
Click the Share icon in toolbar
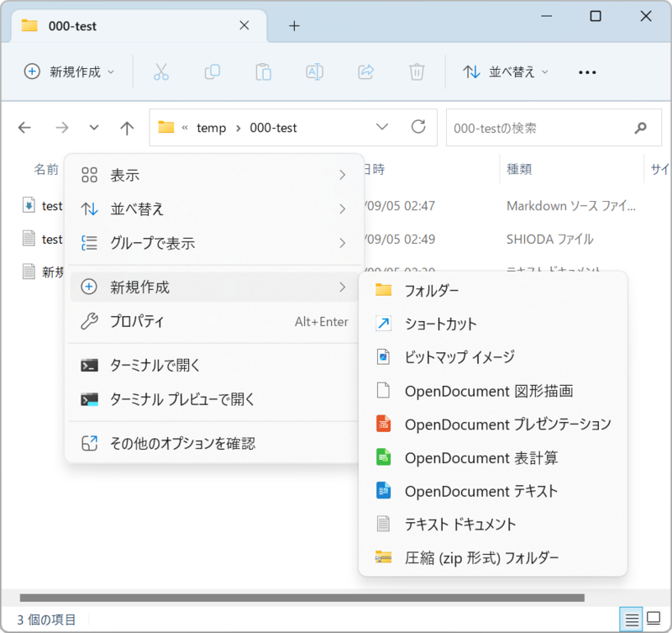365,72
